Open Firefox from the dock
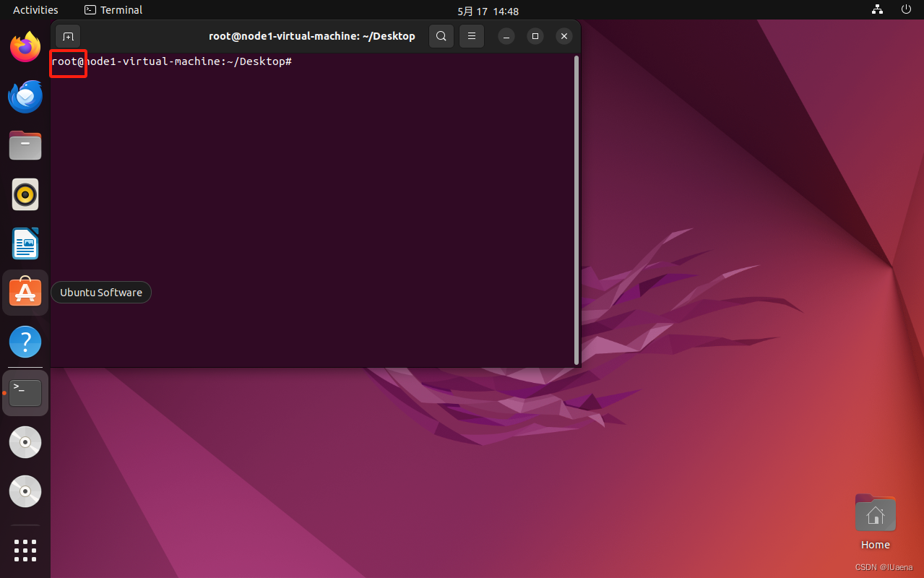 (25, 47)
